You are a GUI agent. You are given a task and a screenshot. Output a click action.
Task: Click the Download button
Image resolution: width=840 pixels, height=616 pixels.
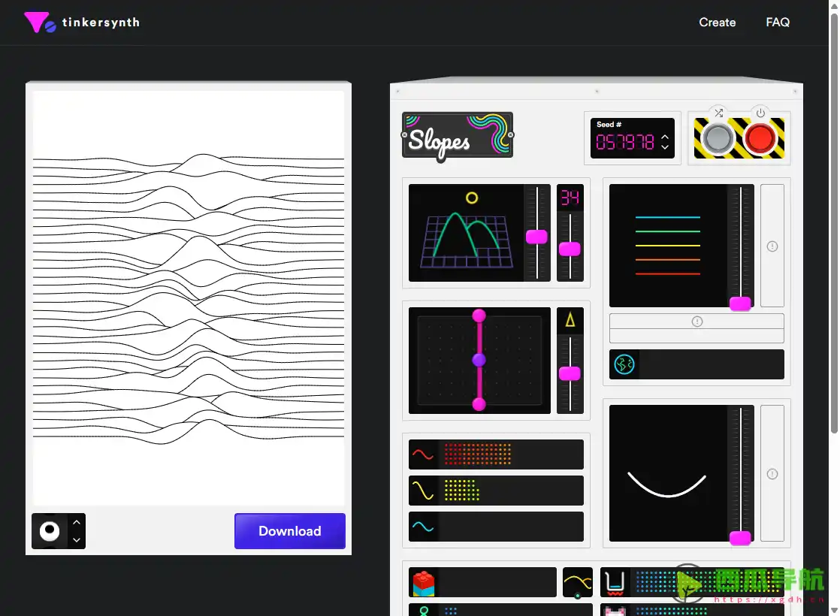[289, 531]
